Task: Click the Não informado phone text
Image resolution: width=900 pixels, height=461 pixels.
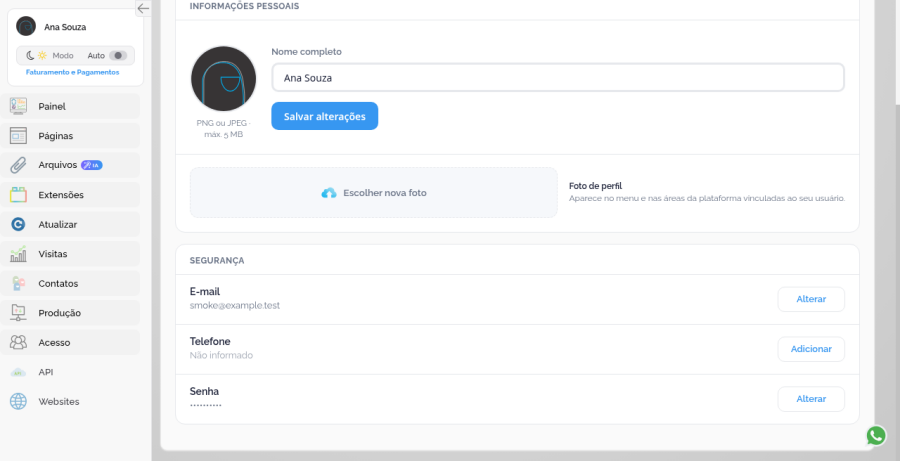Action: [221, 355]
